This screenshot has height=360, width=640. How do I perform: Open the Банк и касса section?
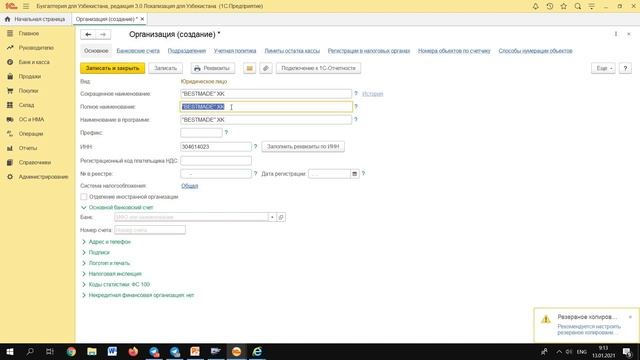[34, 62]
